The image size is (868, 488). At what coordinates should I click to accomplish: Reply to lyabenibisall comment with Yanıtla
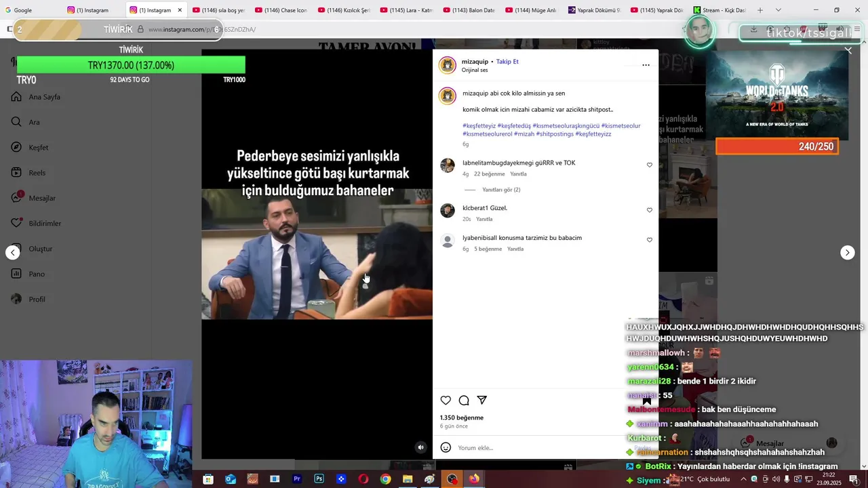pos(515,249)
